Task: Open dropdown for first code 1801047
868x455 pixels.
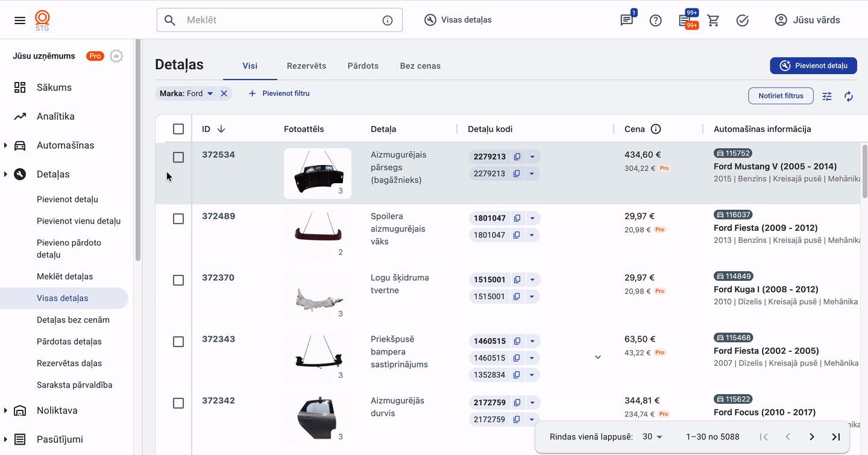Action: pos(532,218)
